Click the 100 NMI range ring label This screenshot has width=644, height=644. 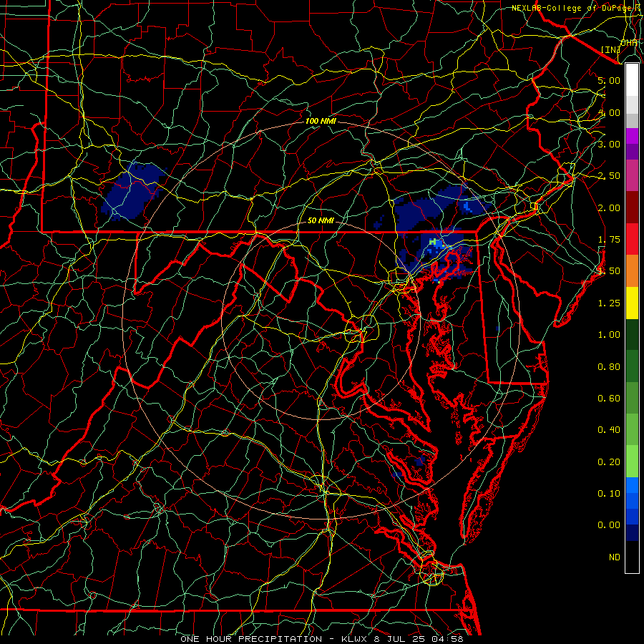pyautogui.click(x=321, y=121)
